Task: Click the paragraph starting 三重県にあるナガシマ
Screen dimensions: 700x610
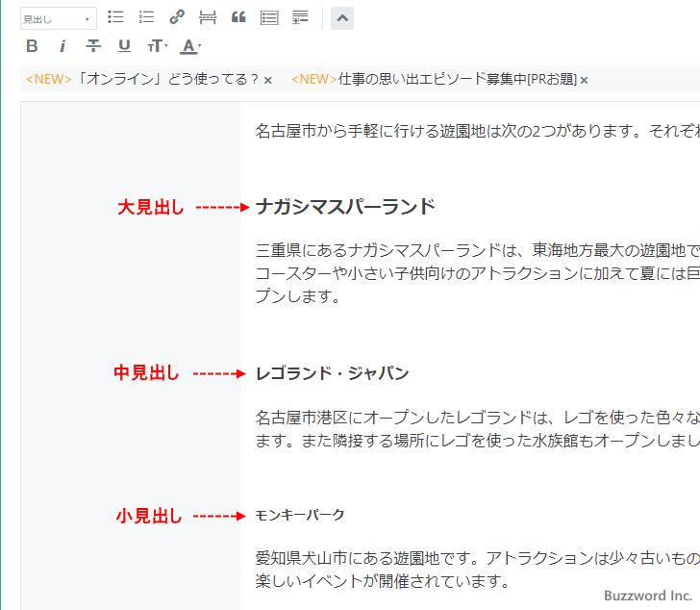Action: pos(477,273)
